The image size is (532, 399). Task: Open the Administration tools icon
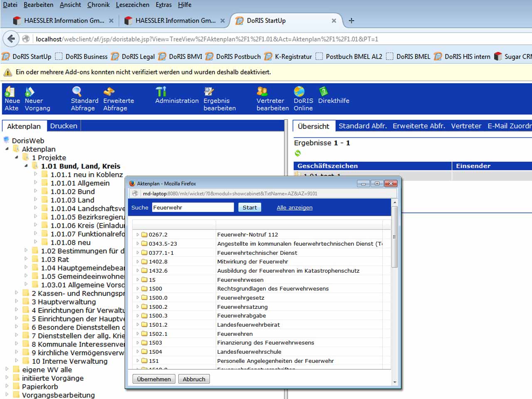pyautogui.click(x=161, y=91)
